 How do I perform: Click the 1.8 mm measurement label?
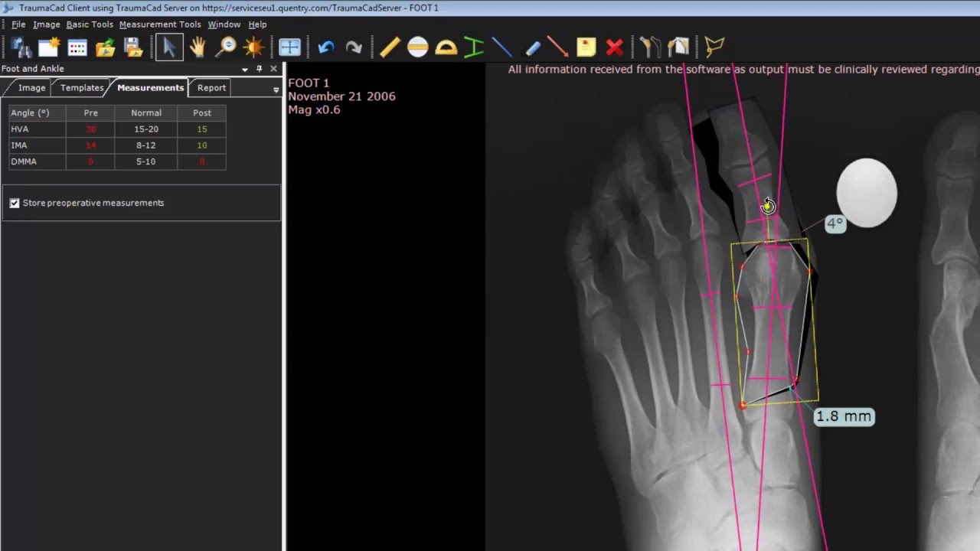coord(844,416)
